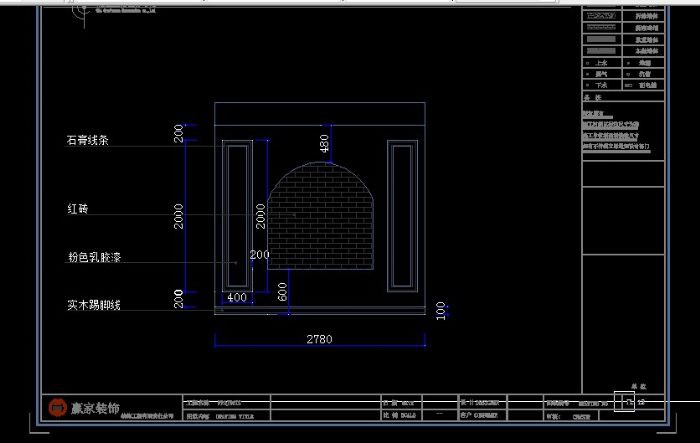Click the 100 baseboard height dimension
This screenshot has width=700, height=443.
point(441,311)
